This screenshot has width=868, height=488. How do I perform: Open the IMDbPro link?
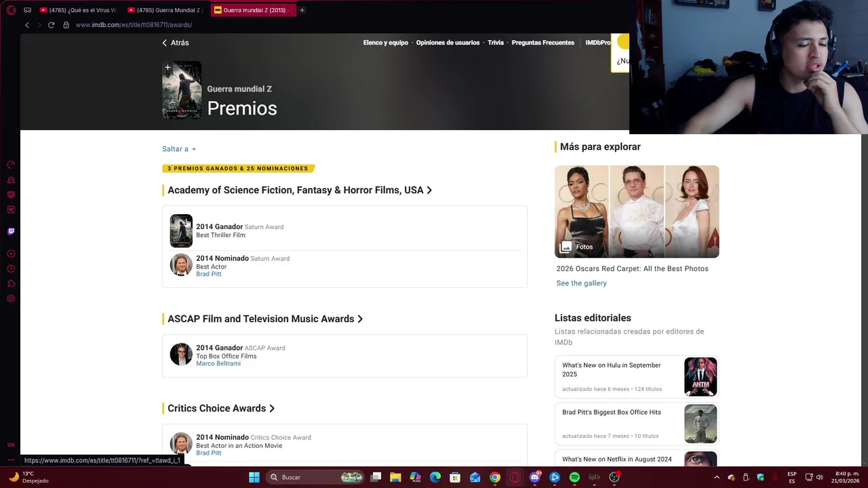click(x=597, y=43)
